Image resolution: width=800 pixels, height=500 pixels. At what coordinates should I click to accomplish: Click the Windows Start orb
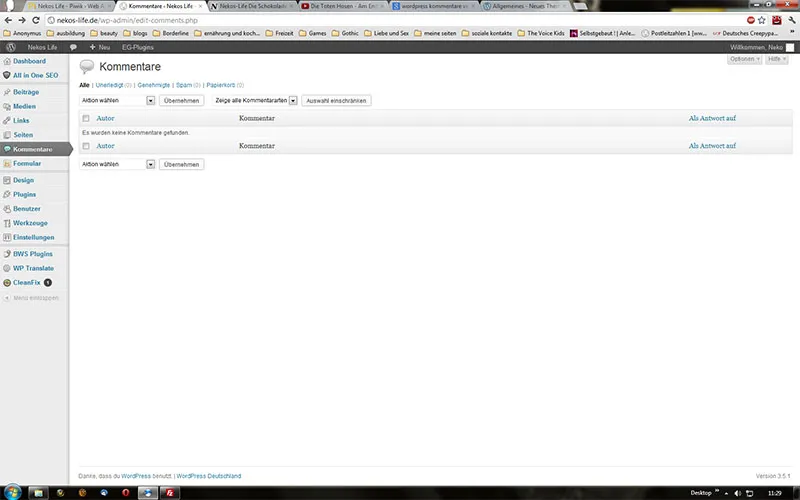[12, 492]
